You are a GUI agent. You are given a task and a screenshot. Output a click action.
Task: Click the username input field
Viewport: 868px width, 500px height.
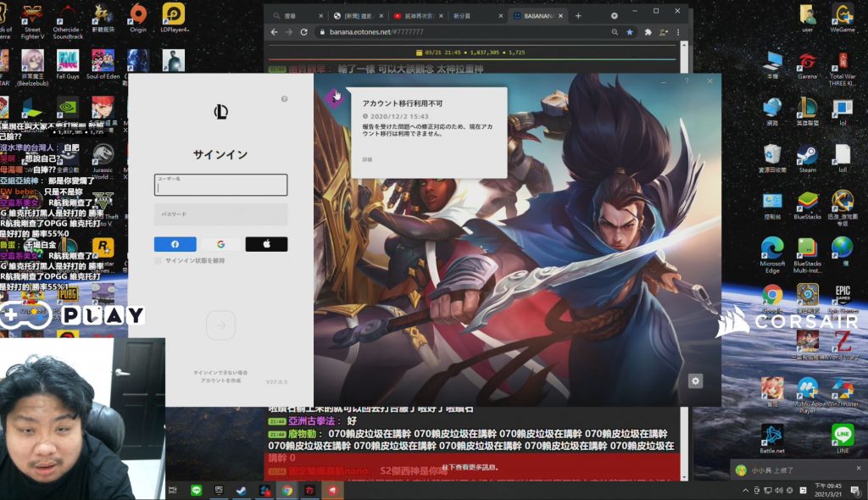click(220, 185)
